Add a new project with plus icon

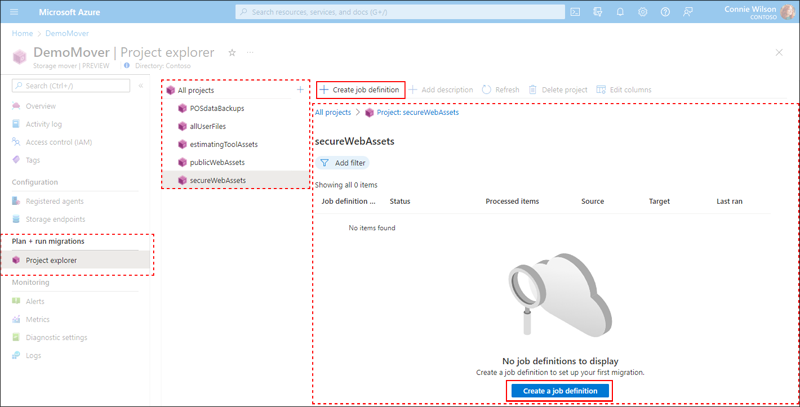(301, 90)
